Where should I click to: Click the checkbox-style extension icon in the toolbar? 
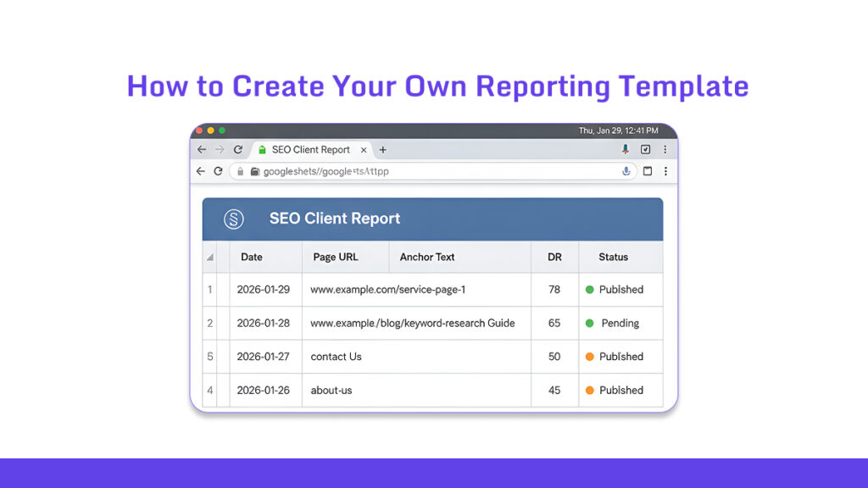[x=645, y=149]
